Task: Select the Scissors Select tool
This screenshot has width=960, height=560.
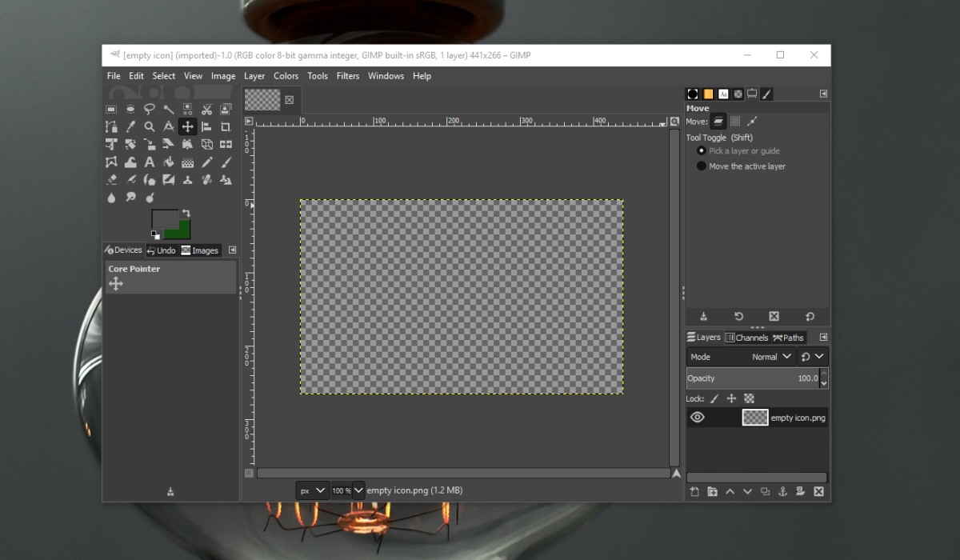Action: pyautogui.click(x=206, y=109)
